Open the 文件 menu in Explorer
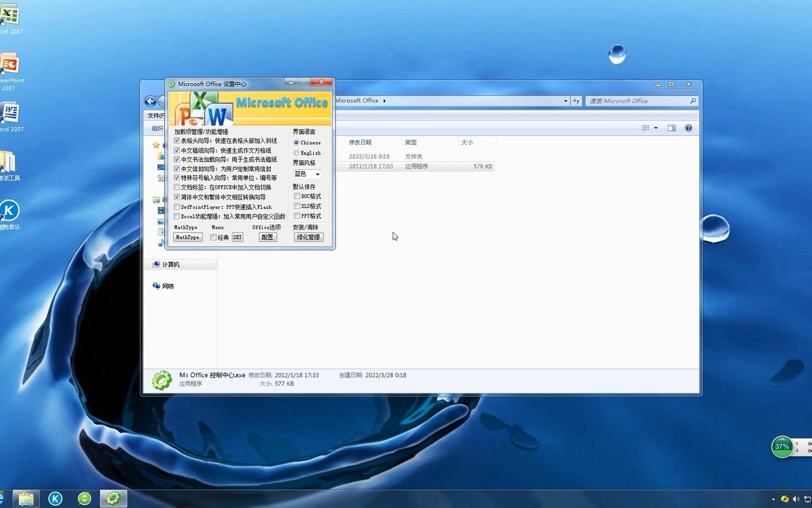 (x=156, y=116)
